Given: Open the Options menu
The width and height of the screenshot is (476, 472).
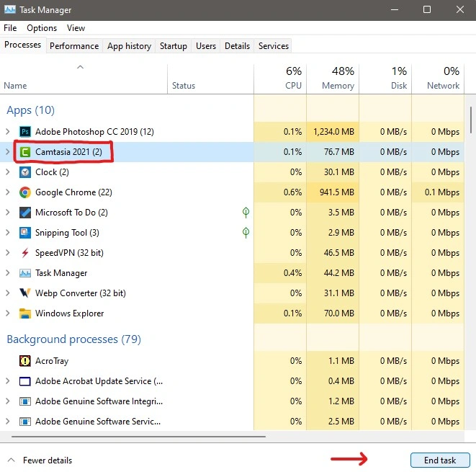Looking at the screenshot, I should point(42,28).
